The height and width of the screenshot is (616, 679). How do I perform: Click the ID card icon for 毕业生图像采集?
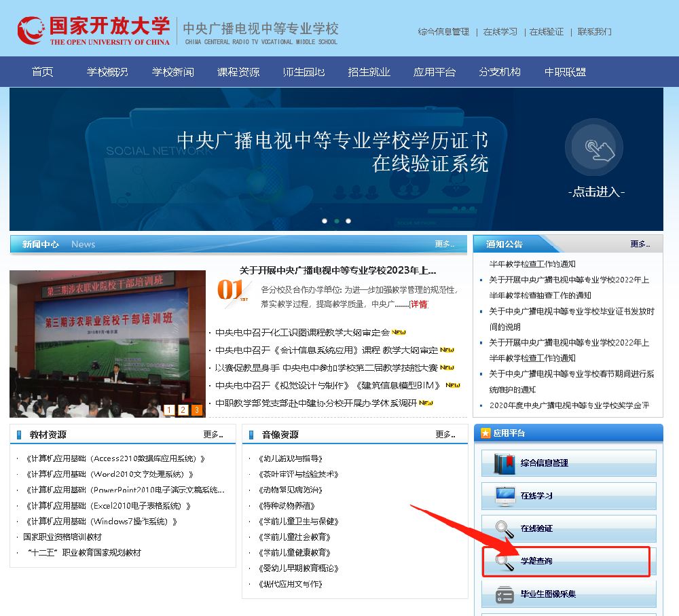(x=504, y=594)
